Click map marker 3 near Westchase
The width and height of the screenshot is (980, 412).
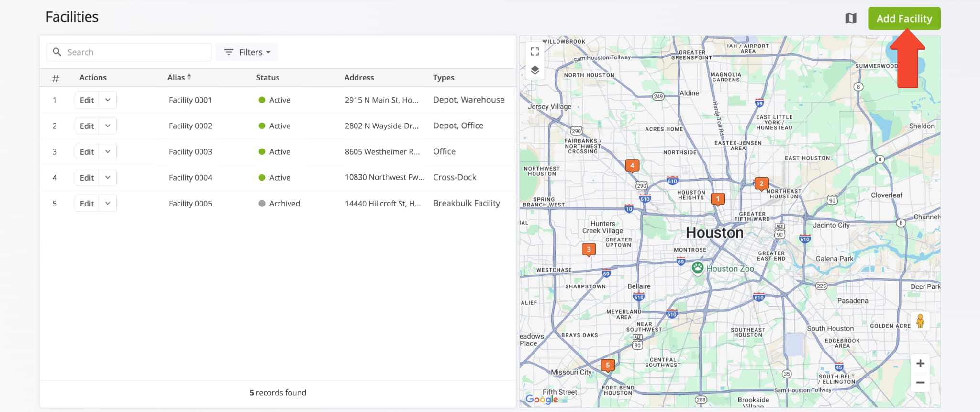(x=589, y=250)
